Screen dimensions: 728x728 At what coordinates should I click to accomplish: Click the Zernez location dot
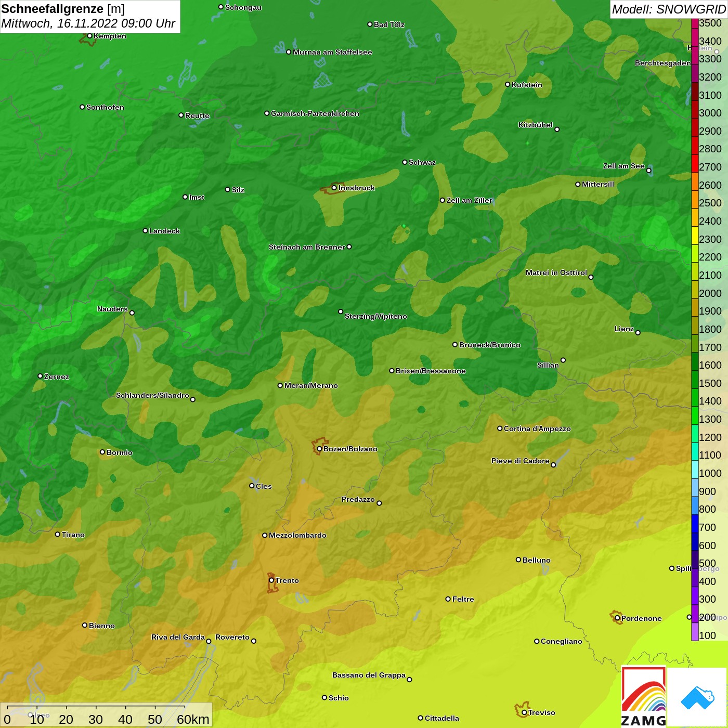click(x=40, y=376)
